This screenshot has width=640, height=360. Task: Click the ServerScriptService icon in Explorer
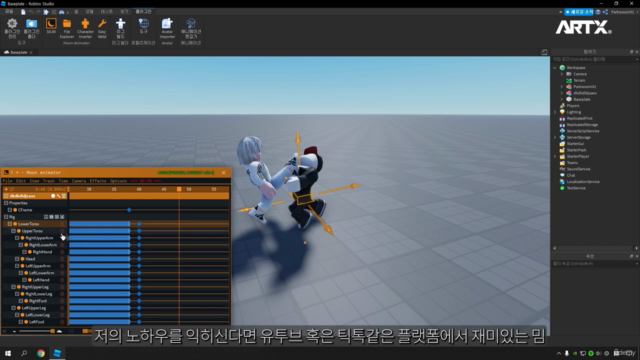(x=562, y=131)
